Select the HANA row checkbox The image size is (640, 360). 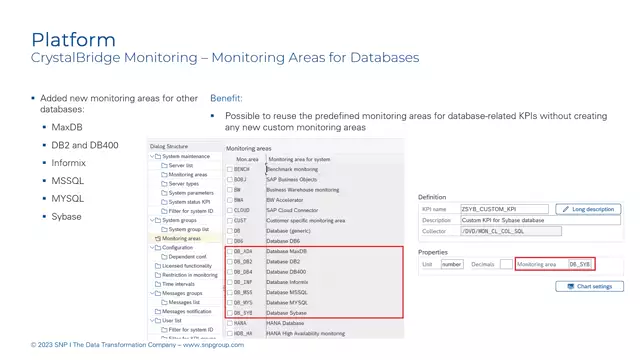[230, 323]
